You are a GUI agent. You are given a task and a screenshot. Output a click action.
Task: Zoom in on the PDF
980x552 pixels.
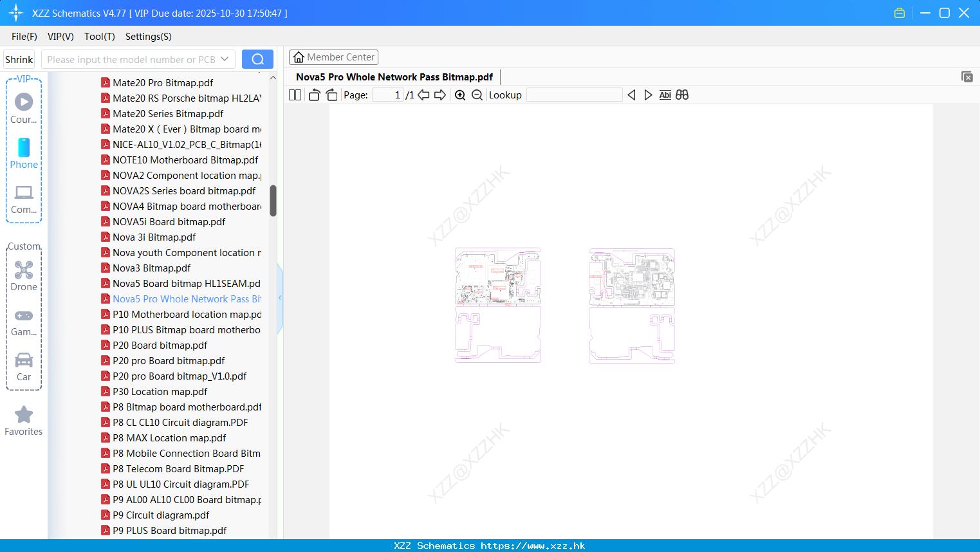[460, 95]
